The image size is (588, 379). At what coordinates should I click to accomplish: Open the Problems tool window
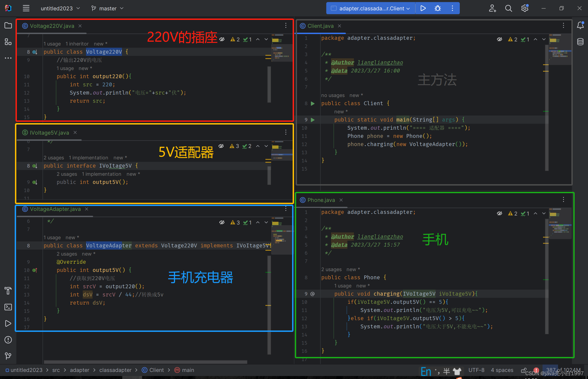(8, 340)
